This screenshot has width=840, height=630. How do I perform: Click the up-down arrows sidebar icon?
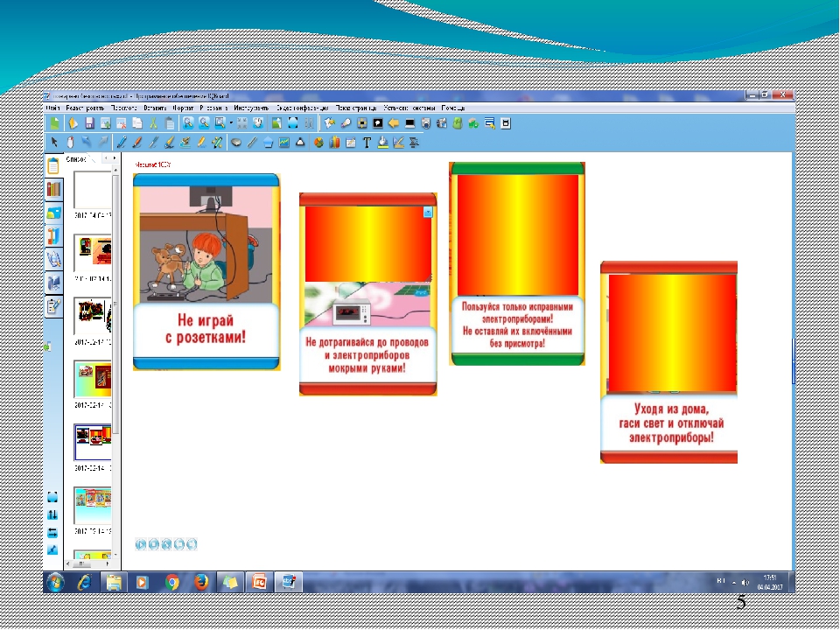pyautogui.click(x=52, y=514)
